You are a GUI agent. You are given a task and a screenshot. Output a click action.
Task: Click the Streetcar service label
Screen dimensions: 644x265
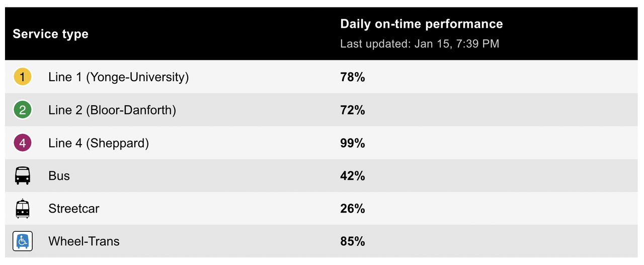(x=73, y=209)
